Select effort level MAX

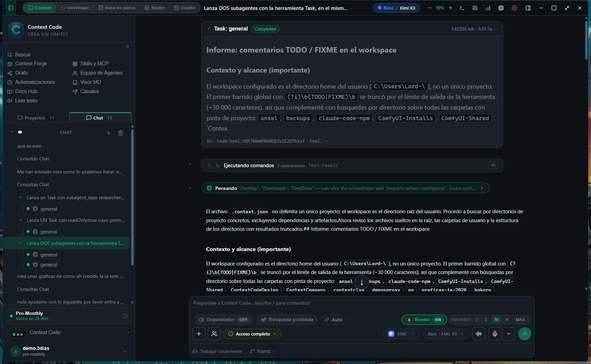pos(520,320)
